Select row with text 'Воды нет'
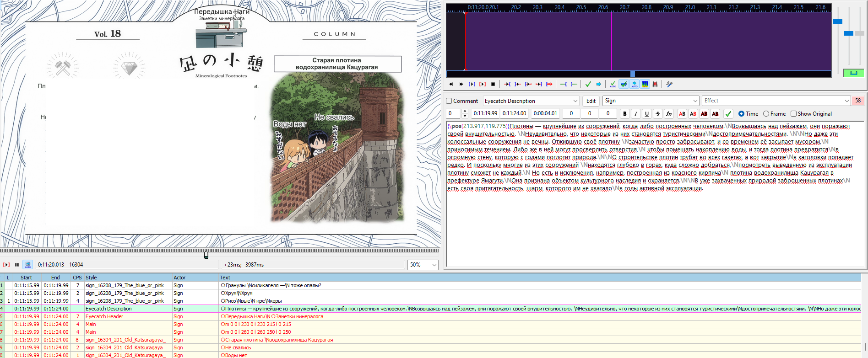The height and width of the screenshot is (358, 868). (430, 355)
